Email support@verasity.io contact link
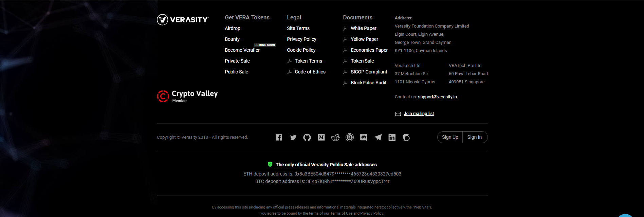The image size is (644, 217). pos(437,97)
